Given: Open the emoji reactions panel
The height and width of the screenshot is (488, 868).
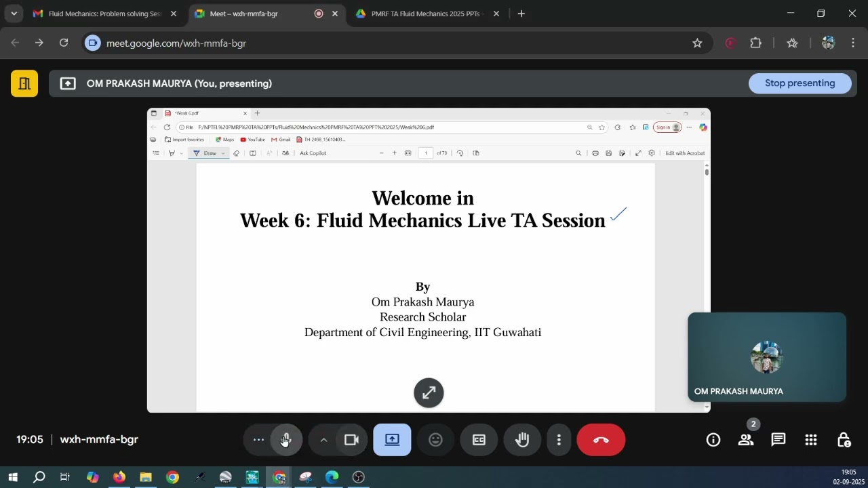Looking at the screenshot, I should (435, 440).
